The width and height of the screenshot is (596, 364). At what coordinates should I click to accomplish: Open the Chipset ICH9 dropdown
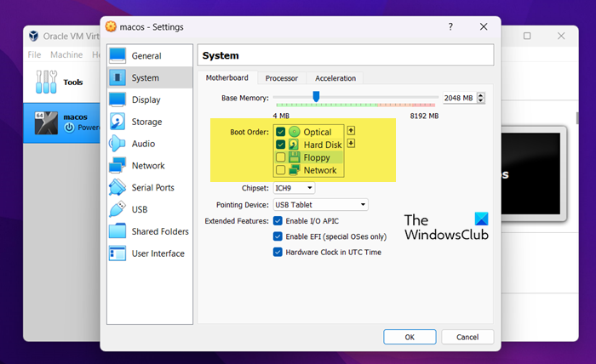(x=294, y=188)
